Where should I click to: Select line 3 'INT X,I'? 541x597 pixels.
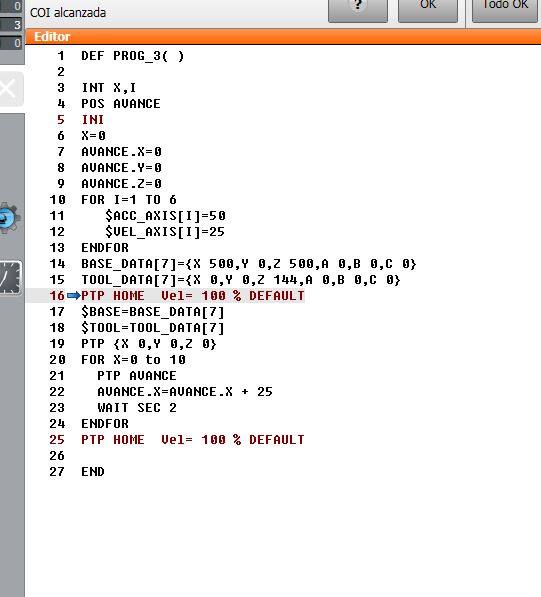[109, 88]
